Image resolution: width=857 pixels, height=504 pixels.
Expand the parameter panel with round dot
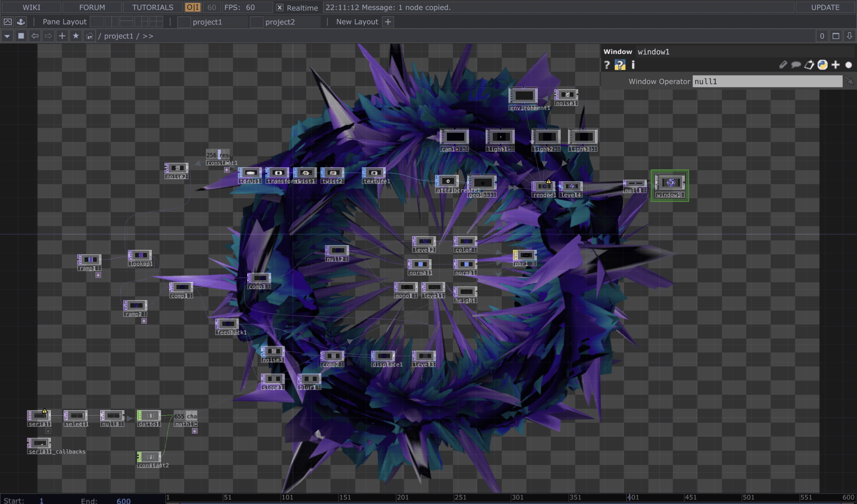(x=848, y=65)
